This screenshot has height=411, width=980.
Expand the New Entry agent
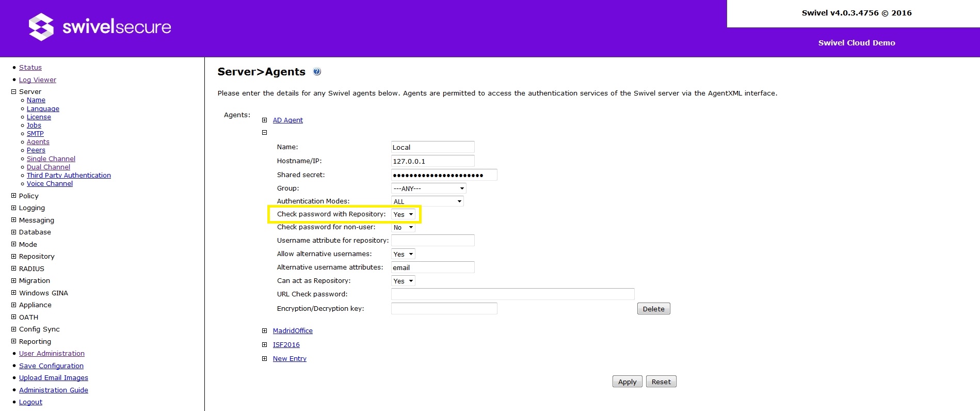tap(264, 359)
